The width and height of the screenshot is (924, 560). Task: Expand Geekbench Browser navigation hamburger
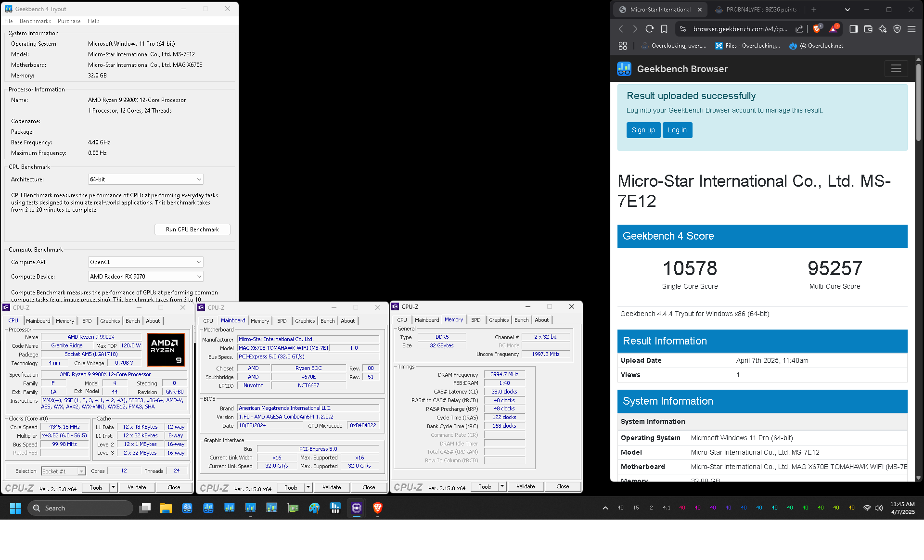[x=896, y=69]
